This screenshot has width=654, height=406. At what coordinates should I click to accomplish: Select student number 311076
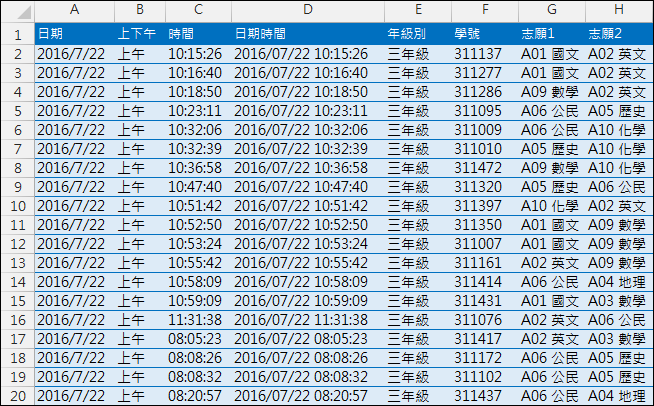tap(485, 320)
